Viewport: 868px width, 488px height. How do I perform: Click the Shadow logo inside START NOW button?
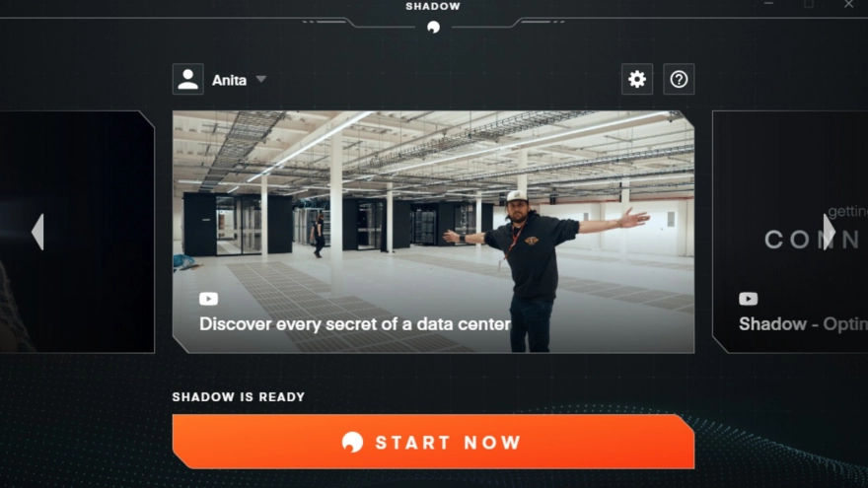coord(352,442)
